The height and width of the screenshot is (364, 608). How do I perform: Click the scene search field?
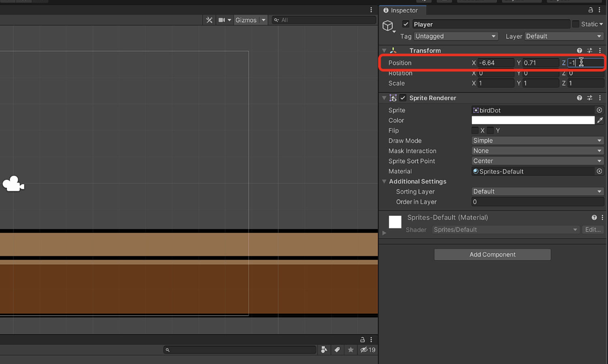(x=324, y=20)
